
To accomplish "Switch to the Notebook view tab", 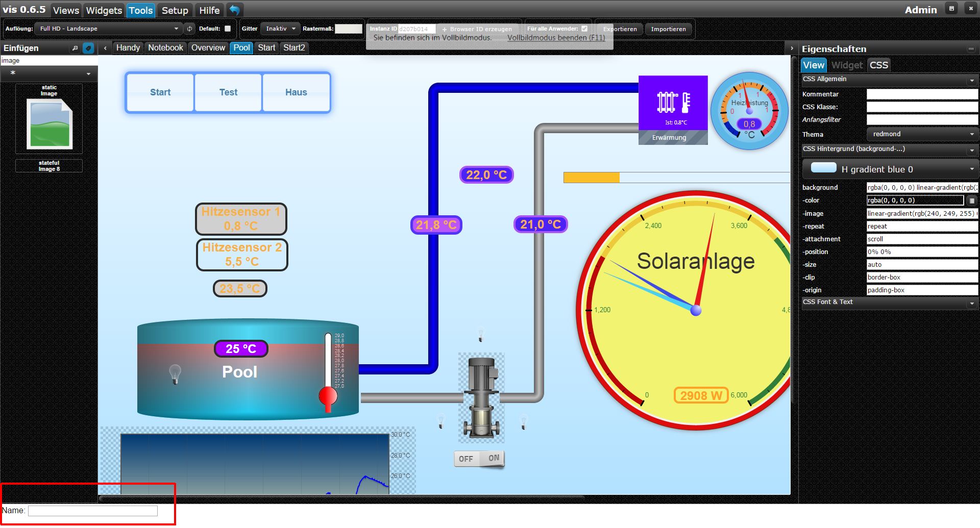I will tap(165, 48).
